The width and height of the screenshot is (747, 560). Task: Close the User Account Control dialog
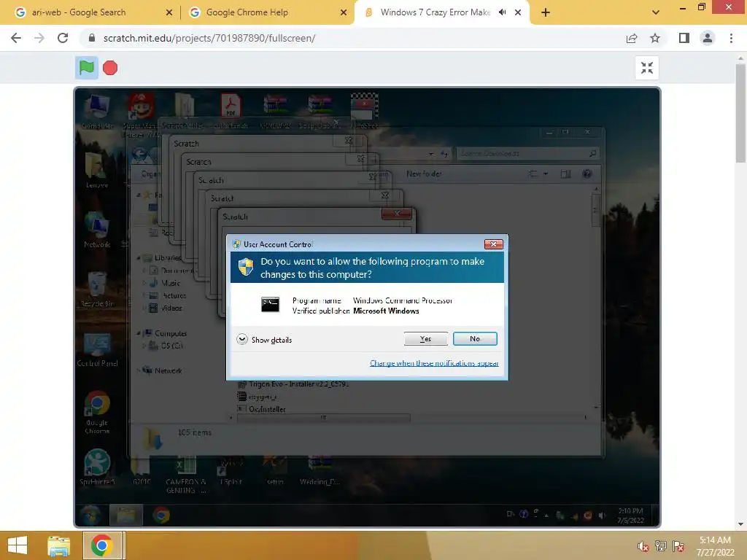click(493, 244)
